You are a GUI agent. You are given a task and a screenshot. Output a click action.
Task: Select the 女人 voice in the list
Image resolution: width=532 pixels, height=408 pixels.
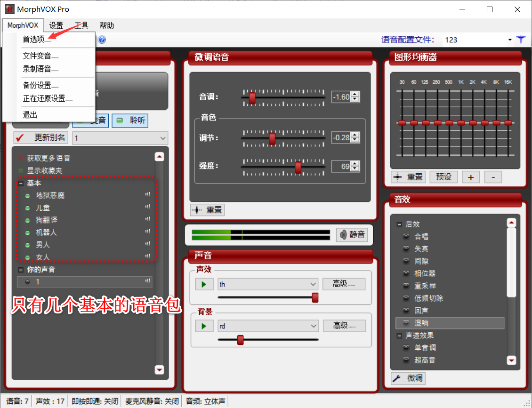click(43, 257)
